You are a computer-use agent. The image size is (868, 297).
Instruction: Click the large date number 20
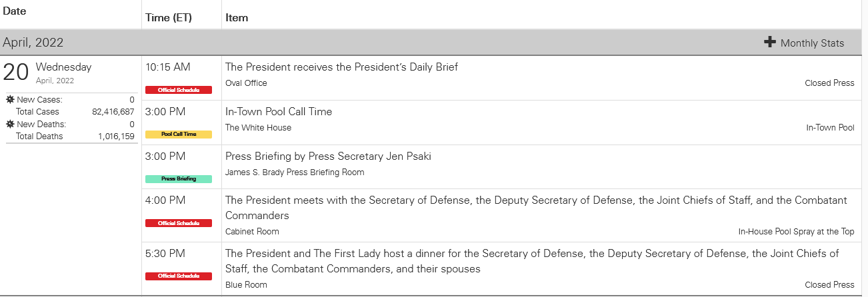(16, 72)
